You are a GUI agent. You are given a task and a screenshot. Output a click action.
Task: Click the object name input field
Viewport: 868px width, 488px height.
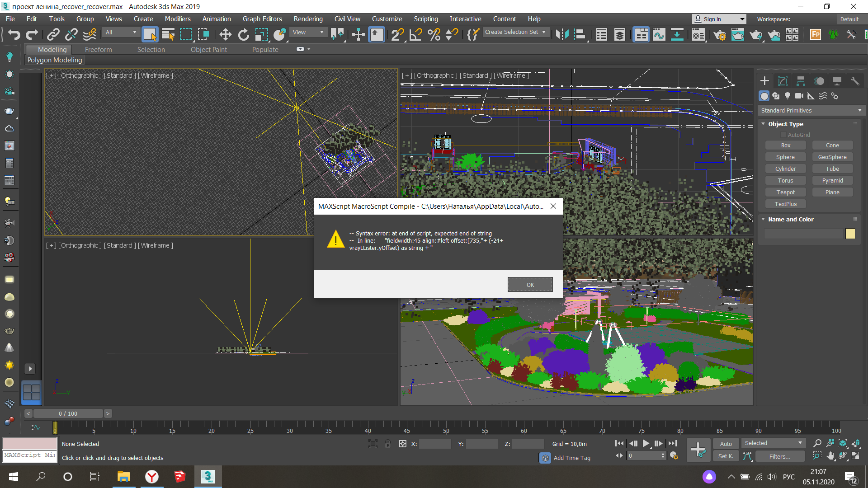(x=804, y=234)
